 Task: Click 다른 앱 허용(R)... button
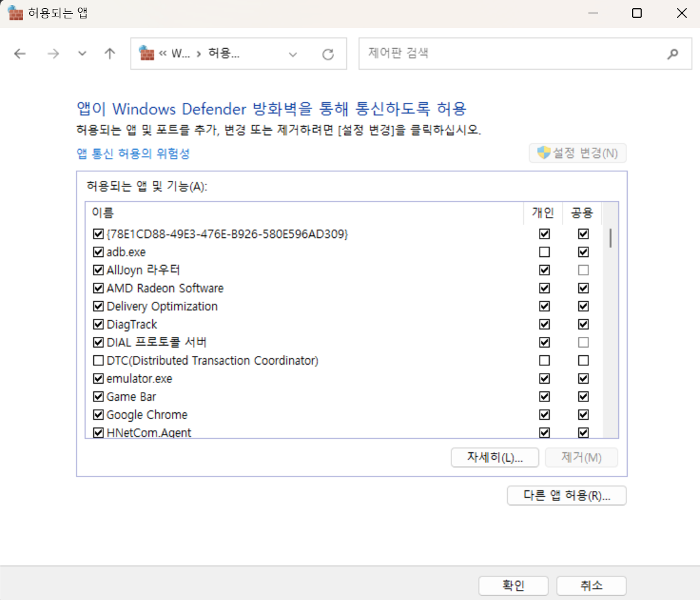(x=566, y=495)
